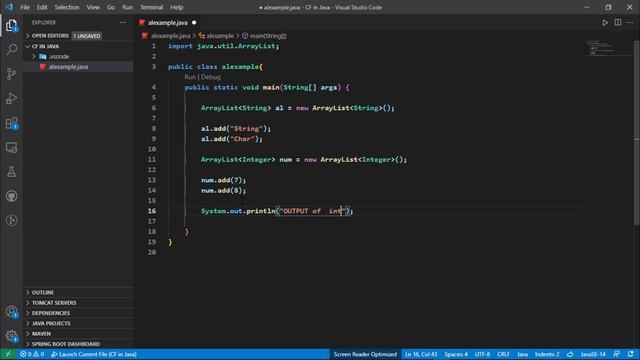
Task: Open Remote Explorer view
Action: [x=11, y=147]
